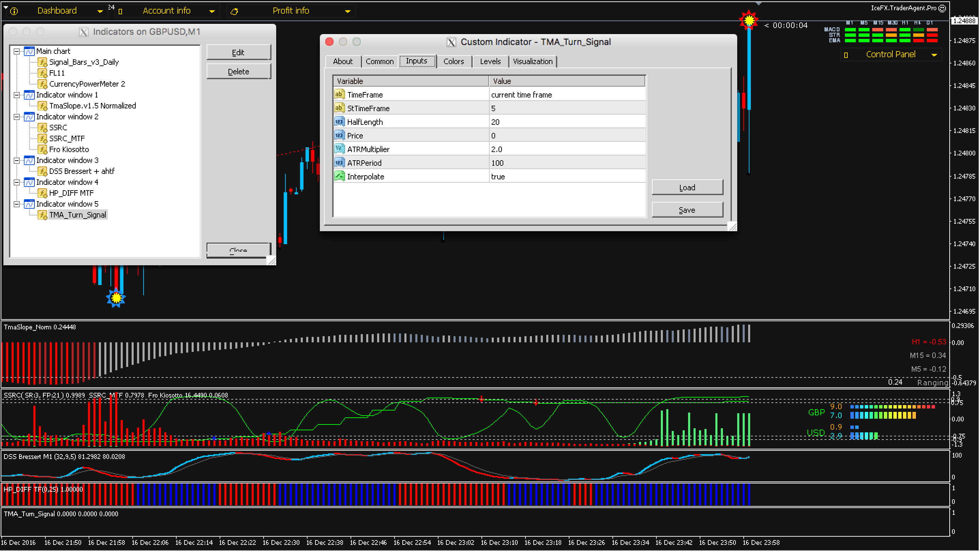Collapse the Indicator window 2 node
This screenshot has width=980, height=551.
tap(17, 117)
